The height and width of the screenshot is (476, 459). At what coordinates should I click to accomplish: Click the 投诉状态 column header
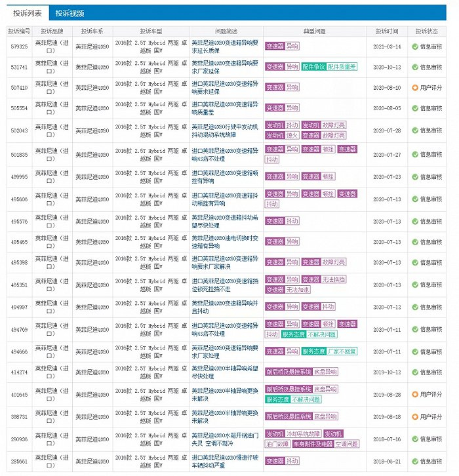coord(427,31)
